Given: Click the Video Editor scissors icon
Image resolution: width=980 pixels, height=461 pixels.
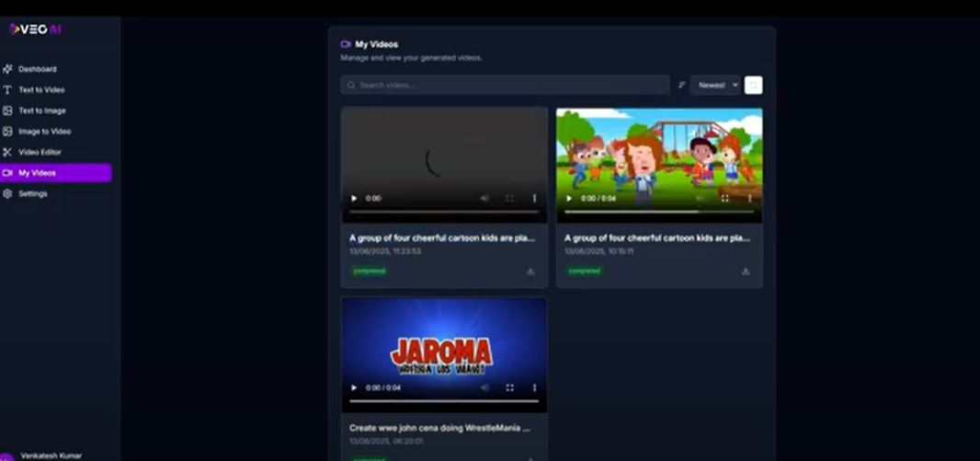Looking at the screenshot, I should [x=7, y=152].
